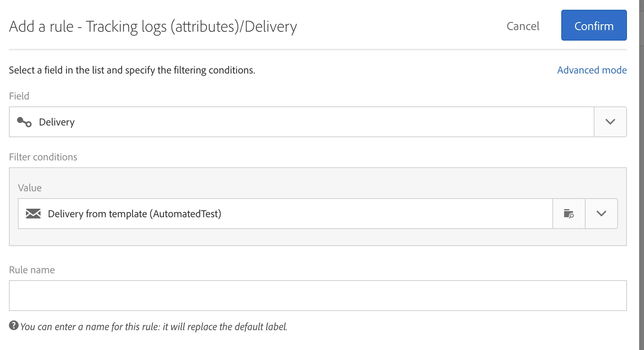The height and width of the screenshot is (350, 644).
Task: Click the Select a field instruction text
Action: coord(132,70)
